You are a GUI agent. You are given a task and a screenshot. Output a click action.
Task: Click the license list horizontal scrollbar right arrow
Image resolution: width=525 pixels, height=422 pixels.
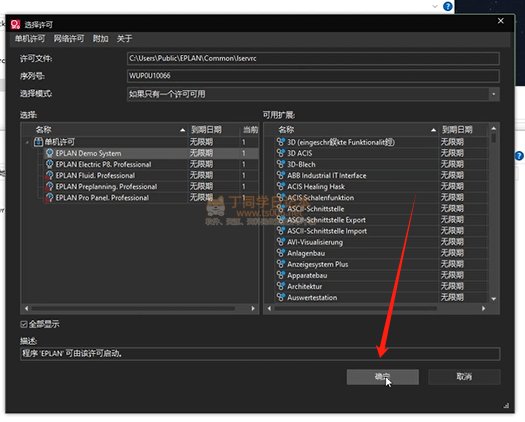(x=253, y=308)
